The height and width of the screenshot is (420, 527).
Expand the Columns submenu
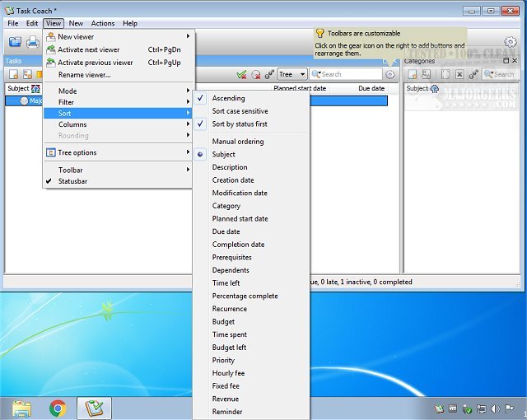tap(117, 124)
